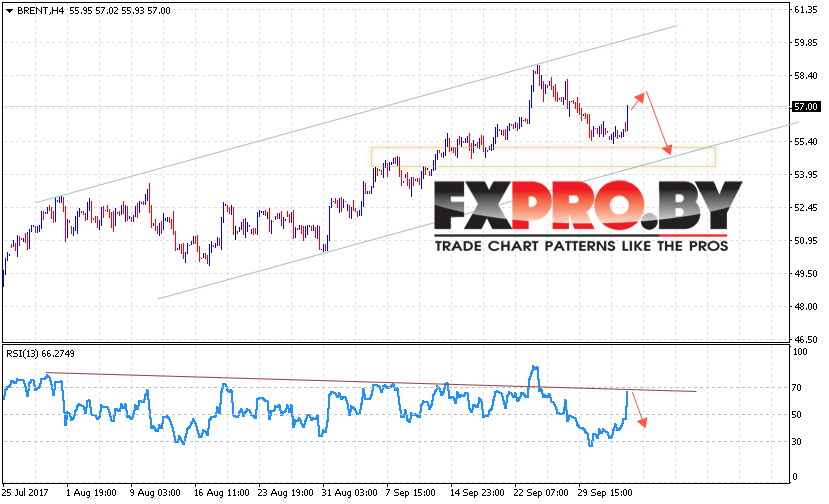Select the 53.95 price scale value
The height and width of the screenshot is (504, 829).
805,175
